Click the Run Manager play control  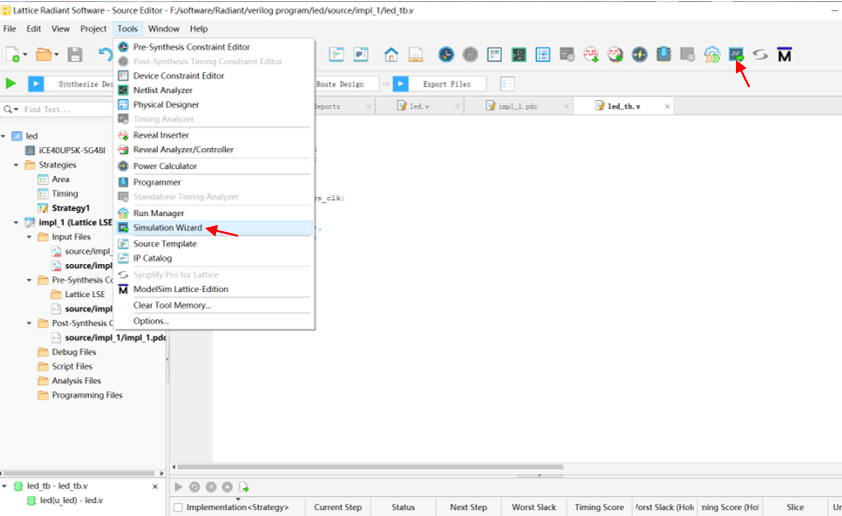[178, 487]
